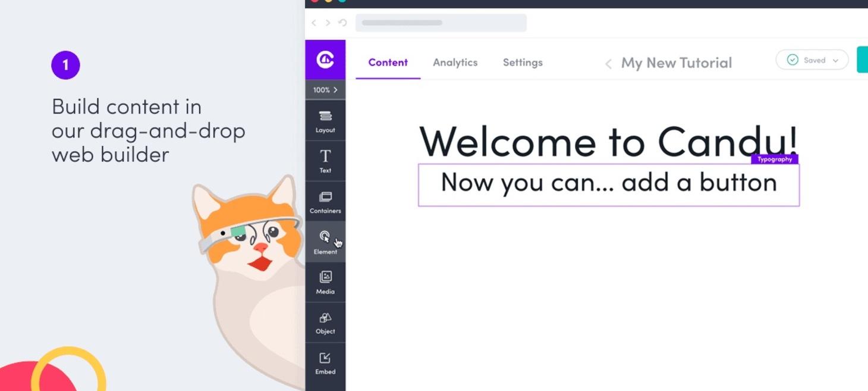Expand the 100% zoom menu

pos(325,90)
